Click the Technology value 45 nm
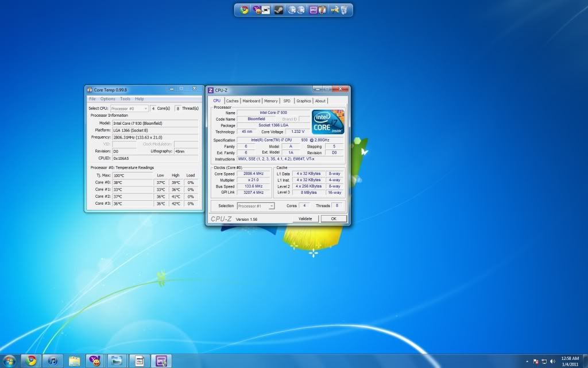This screenshot has height=368, width=588. [247, 132]
